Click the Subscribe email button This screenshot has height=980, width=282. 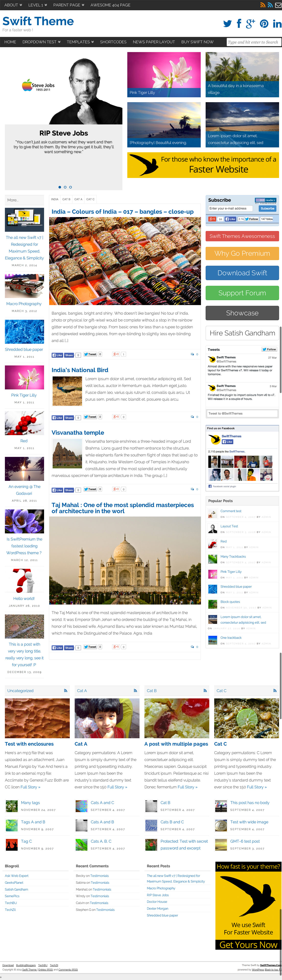268,209
